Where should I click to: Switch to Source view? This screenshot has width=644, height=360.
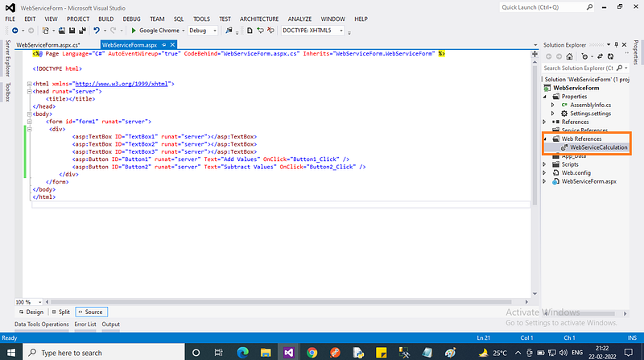91,312
